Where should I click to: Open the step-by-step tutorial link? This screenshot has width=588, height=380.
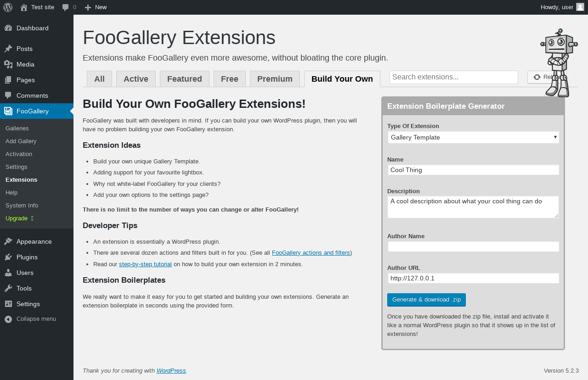145,264
